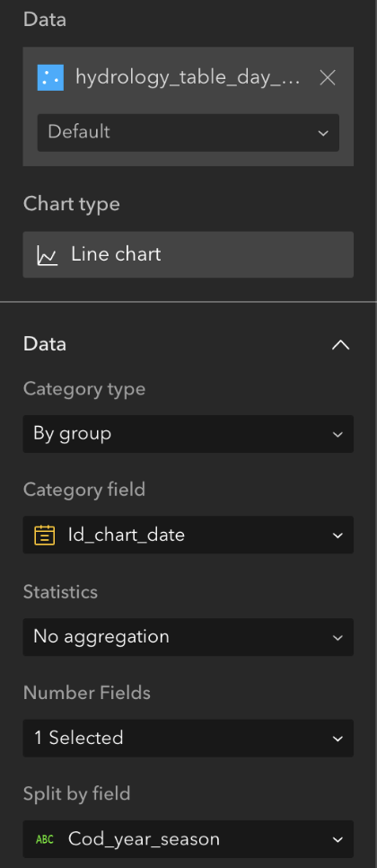377x868 pixels.
Task: Click the arrow on the Default view dropdown
Action: [x=323, y=133]
